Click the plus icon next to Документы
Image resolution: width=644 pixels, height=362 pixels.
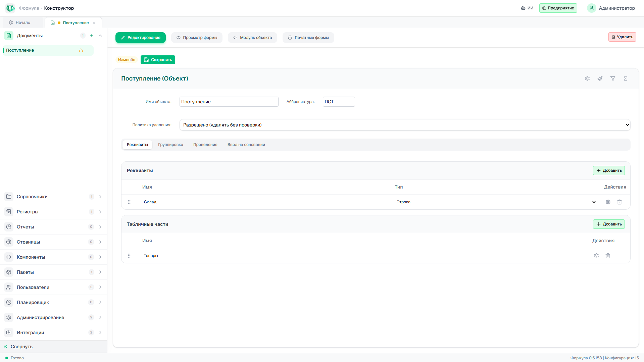[92, 36]
